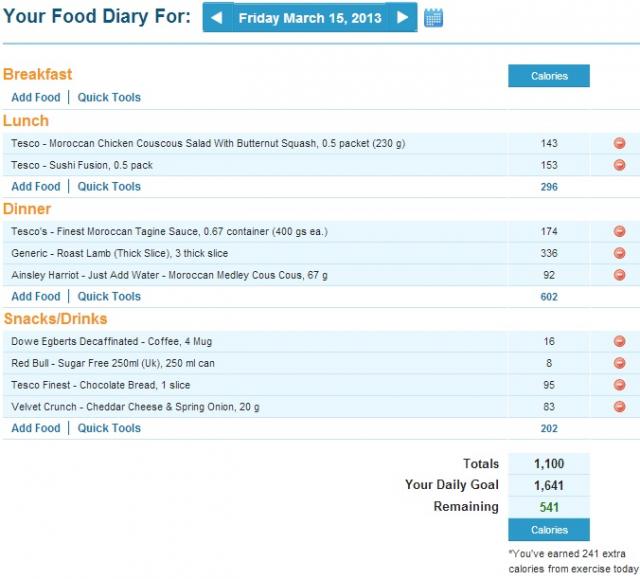Screen dimensions: 640x579
Task: Open the Roast Lamb food entry
Action: (x=120, y=253)
